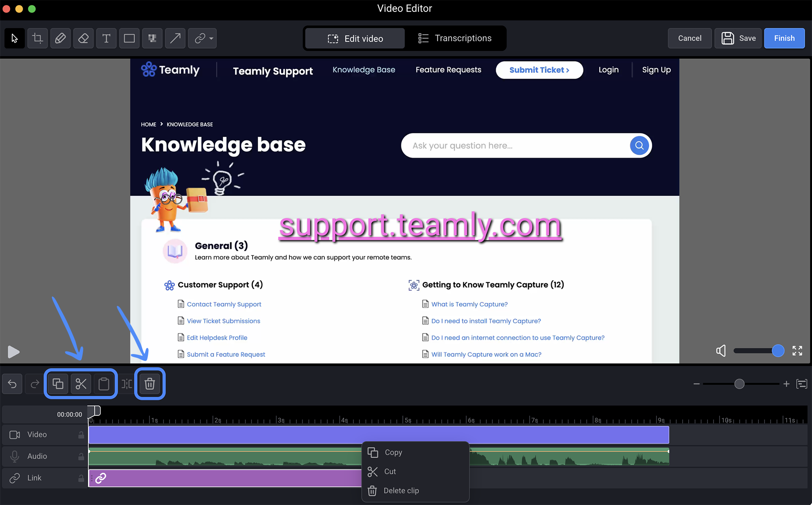This screenshot has height=505, width=812.
Task: Click the Login link in preview
Action: click(608, 70)
